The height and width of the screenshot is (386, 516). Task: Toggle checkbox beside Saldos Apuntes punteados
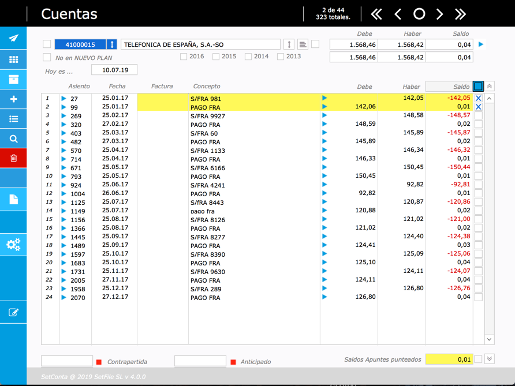[x=478, y=359]
